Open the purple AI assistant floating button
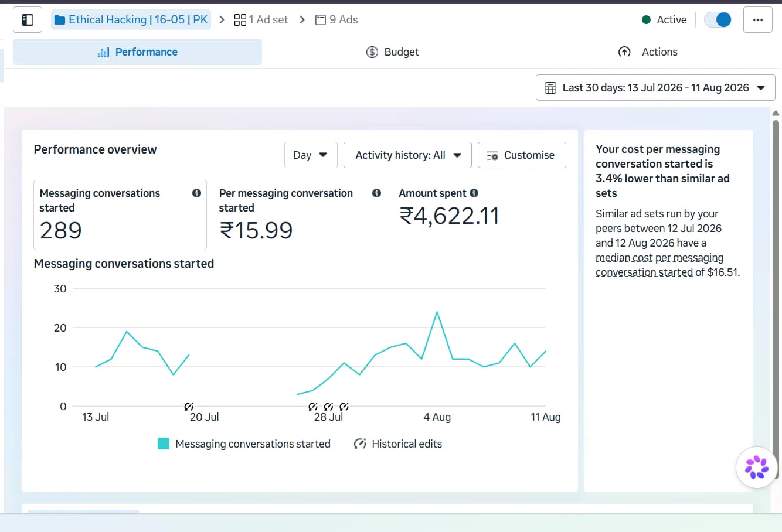Image resolution: width=782 pixels, height=532 pixels. [x=757, y=467]
